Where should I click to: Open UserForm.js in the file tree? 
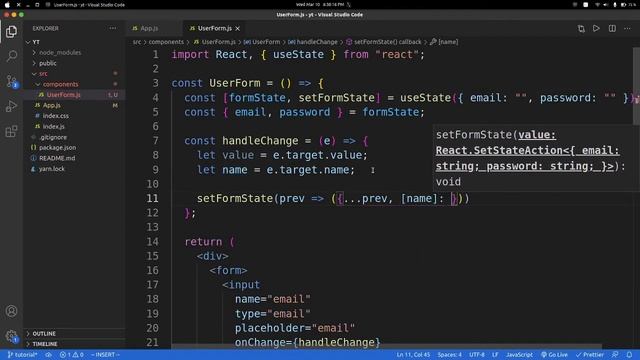click(x=63, y=95)
